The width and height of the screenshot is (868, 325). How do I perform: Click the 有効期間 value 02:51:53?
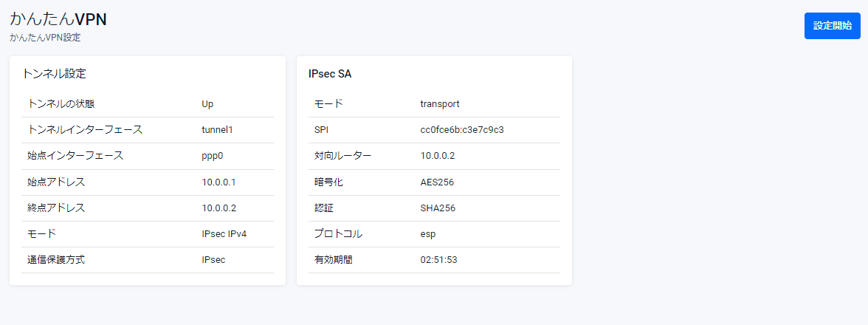tap(438, 260)
